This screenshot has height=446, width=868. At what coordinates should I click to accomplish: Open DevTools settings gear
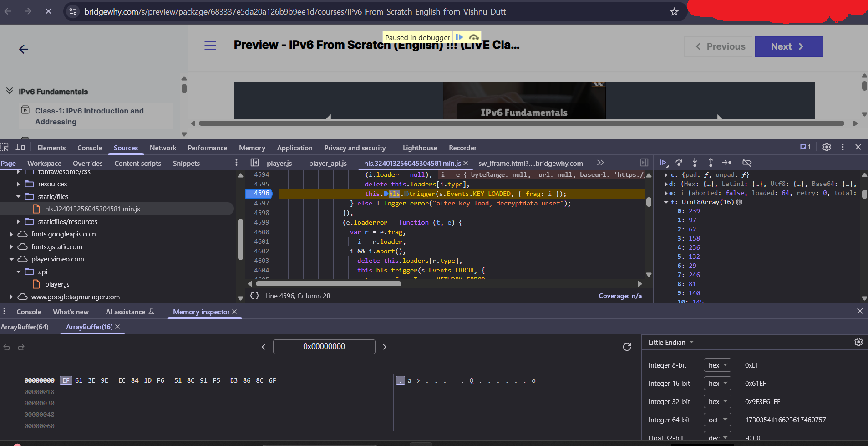point(827,147)
